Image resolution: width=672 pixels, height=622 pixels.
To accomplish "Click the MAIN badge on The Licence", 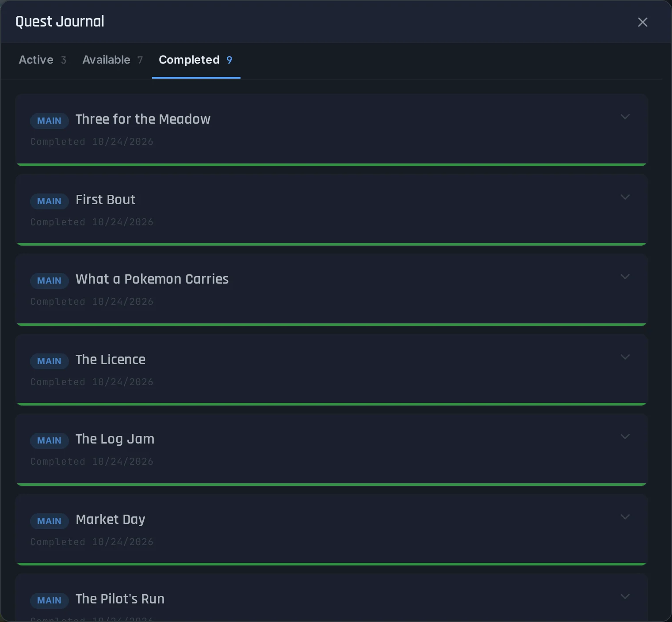I will click(49, 361).
